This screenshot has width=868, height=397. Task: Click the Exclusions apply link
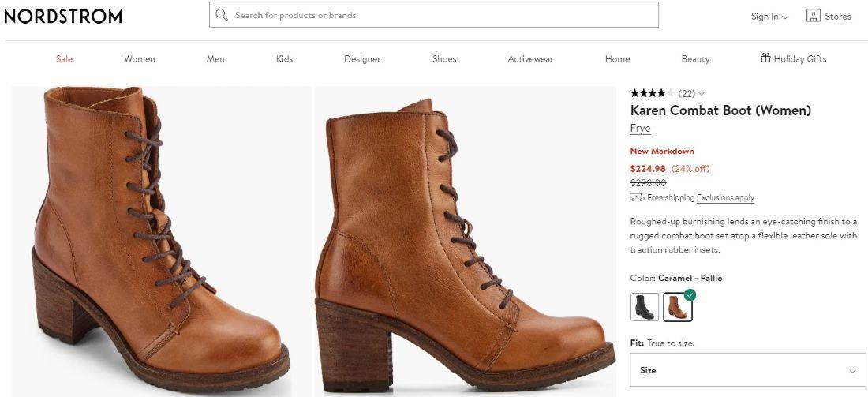[x=725, y=198]
